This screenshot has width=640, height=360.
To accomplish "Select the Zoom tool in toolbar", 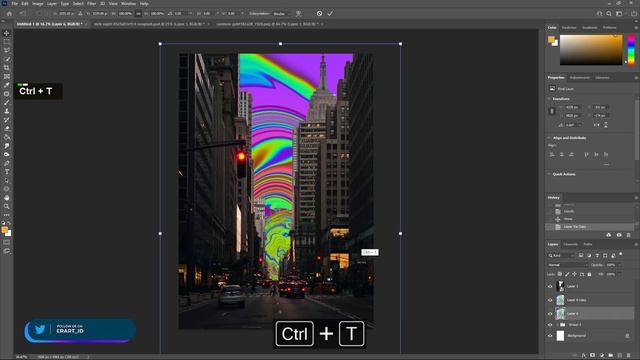I will [x=7, y=207].
